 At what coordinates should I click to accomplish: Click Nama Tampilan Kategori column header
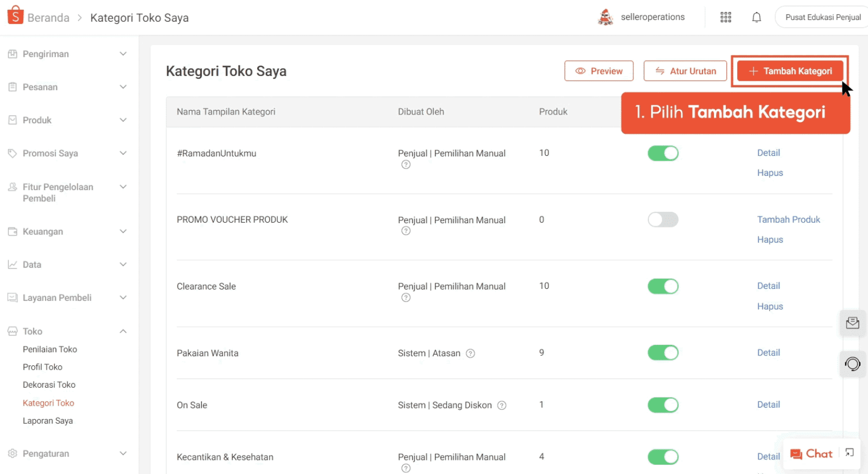point(226,112)
